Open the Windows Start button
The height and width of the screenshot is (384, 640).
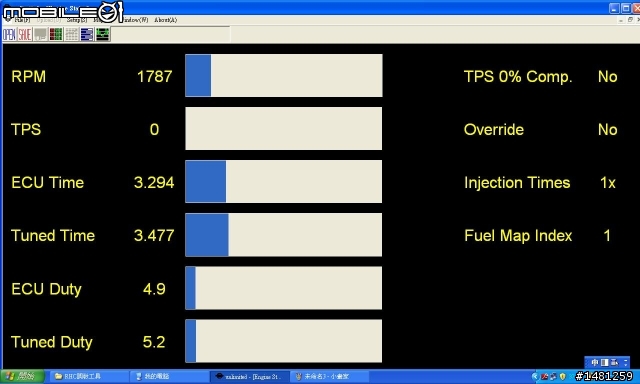coord(22,376)
